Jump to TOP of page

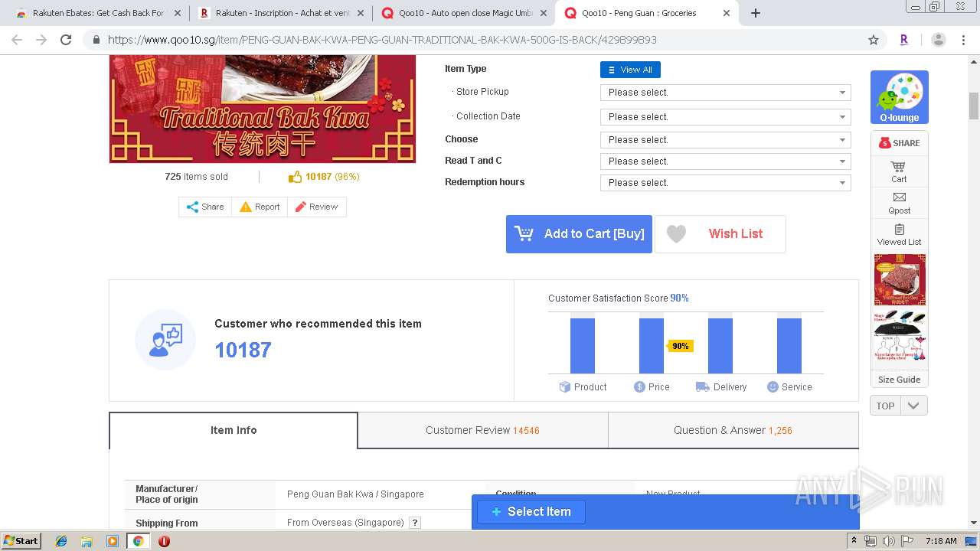[885, 406]
